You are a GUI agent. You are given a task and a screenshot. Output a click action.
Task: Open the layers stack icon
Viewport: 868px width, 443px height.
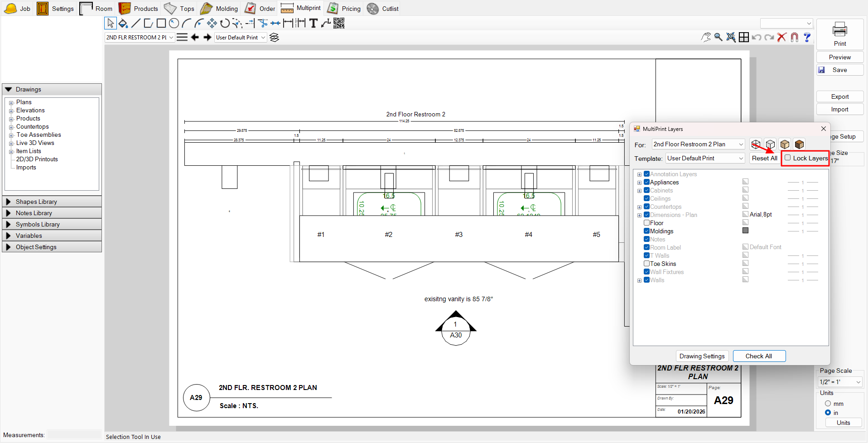click(274, 38)
